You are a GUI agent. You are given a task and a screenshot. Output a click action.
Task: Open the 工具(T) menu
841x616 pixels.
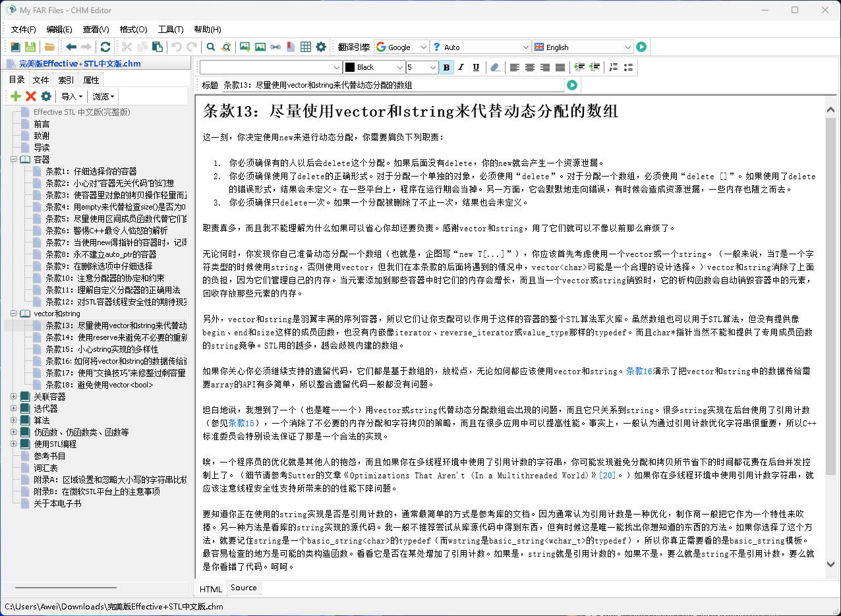(171, 29)
